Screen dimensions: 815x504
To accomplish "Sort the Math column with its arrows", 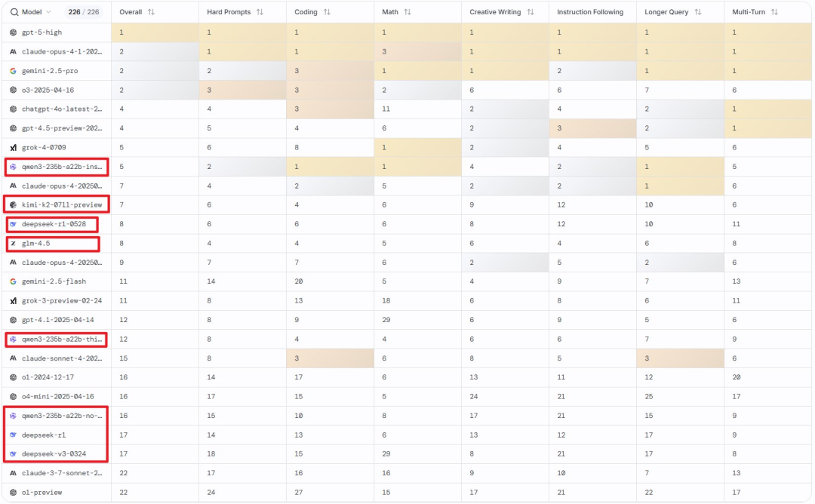I will tap(407, 12).
